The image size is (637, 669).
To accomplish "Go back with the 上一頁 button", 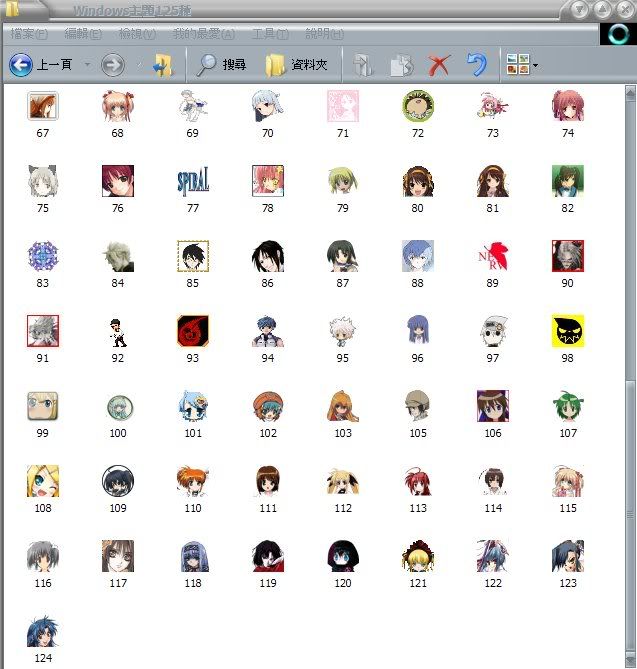I will [x=41, y=65].
